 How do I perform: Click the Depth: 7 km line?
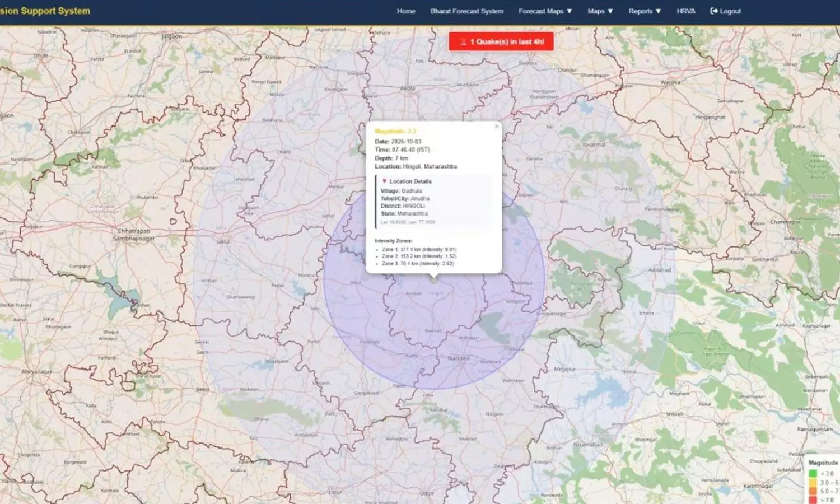[x=391, y=158]
